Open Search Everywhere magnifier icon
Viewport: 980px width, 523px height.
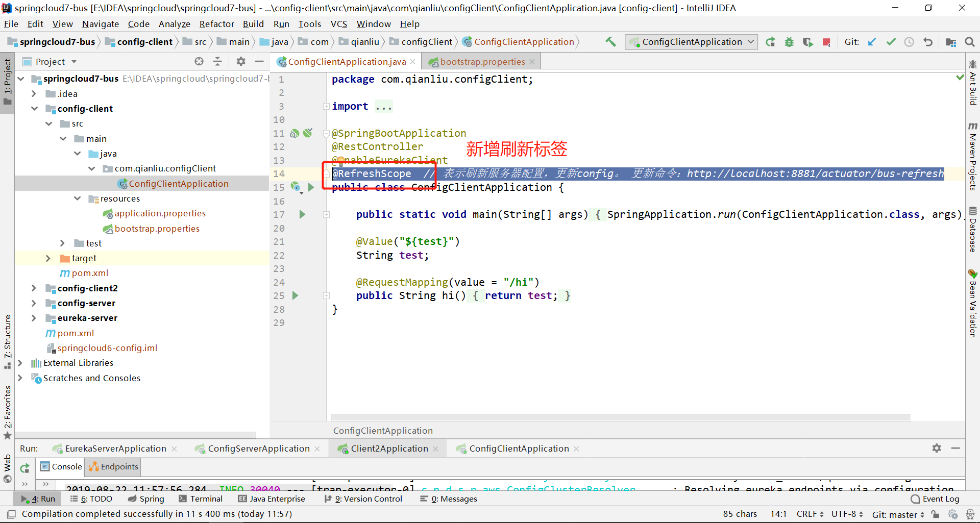coord(970,42)
